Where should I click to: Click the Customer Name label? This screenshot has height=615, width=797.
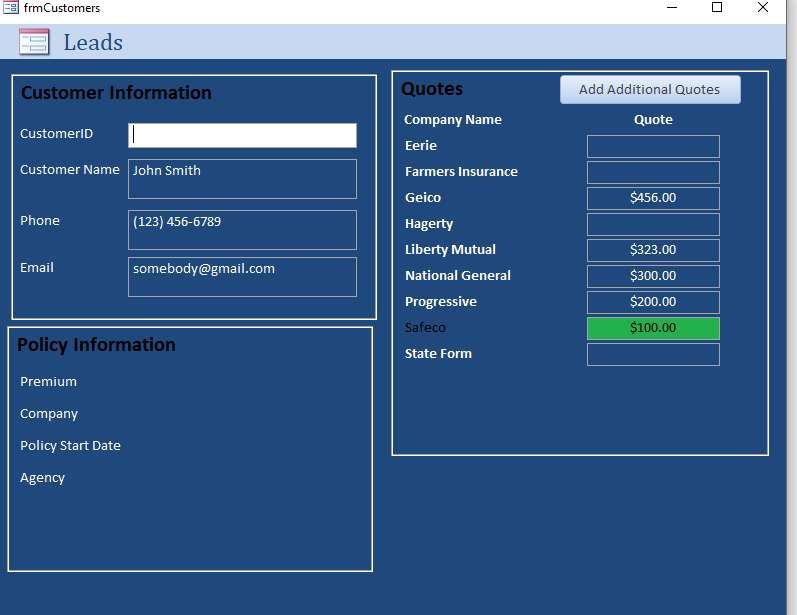click(70, 170)
